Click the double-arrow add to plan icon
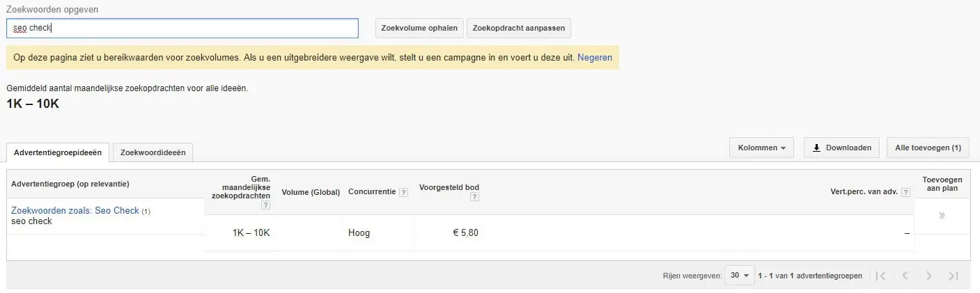 (942, 216)
